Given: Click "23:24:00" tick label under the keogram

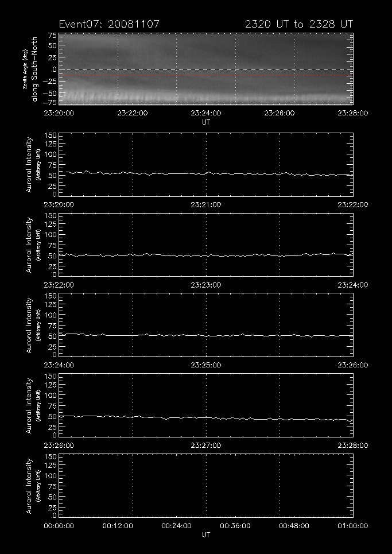Looking at the screenshot, I should 206,113.
